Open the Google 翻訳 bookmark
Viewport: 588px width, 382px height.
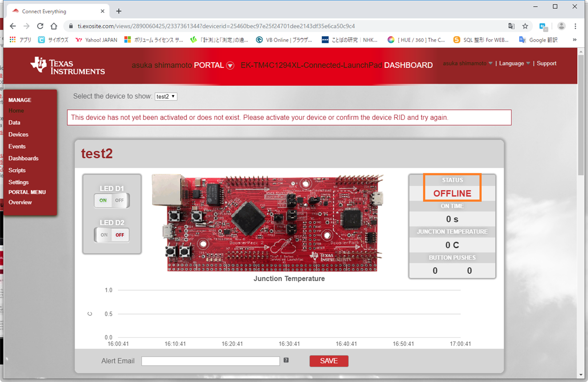538,40
